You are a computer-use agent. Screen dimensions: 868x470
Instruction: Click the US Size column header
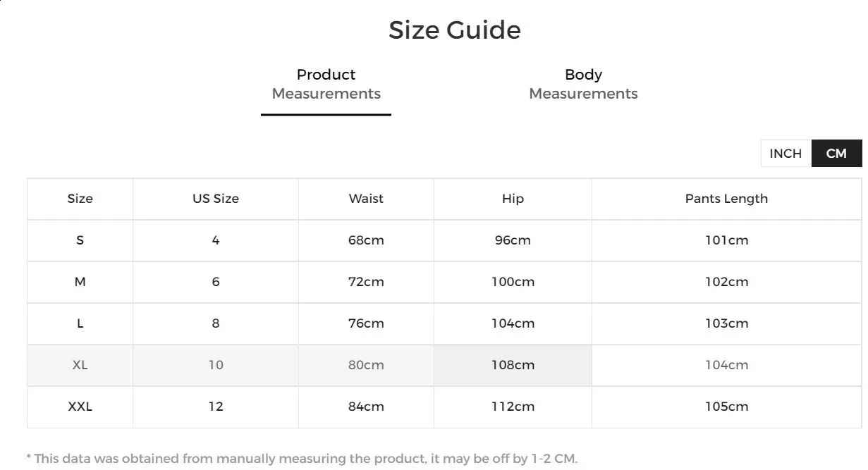click(216, 199)
